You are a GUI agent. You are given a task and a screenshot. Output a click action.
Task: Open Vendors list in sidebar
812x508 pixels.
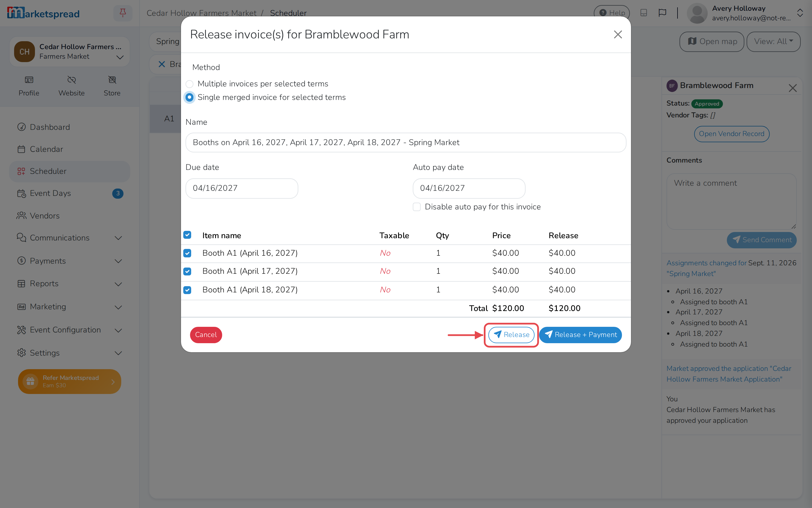[69, 216]
